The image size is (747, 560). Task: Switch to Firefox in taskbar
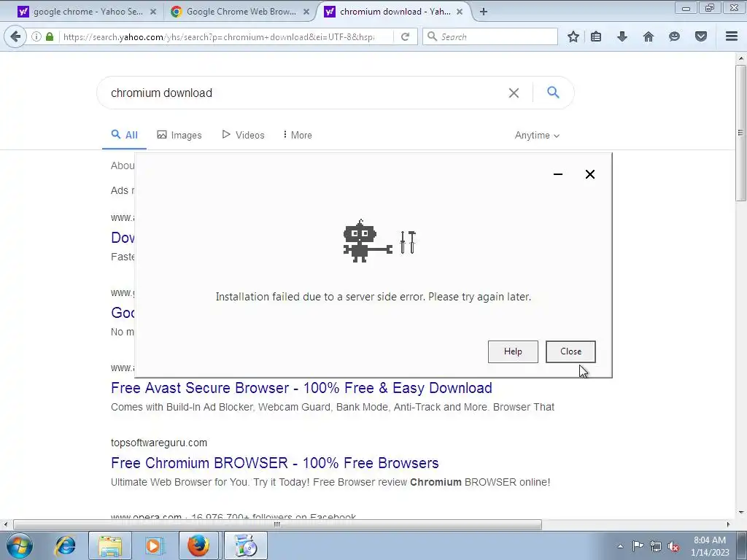(198, 545)
